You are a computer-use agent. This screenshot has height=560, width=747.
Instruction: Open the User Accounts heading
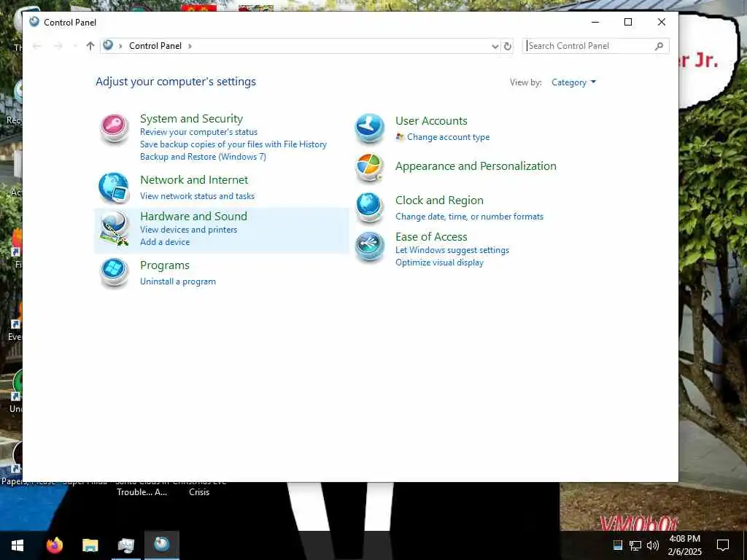pyautogui.click(x=431, y=121)
